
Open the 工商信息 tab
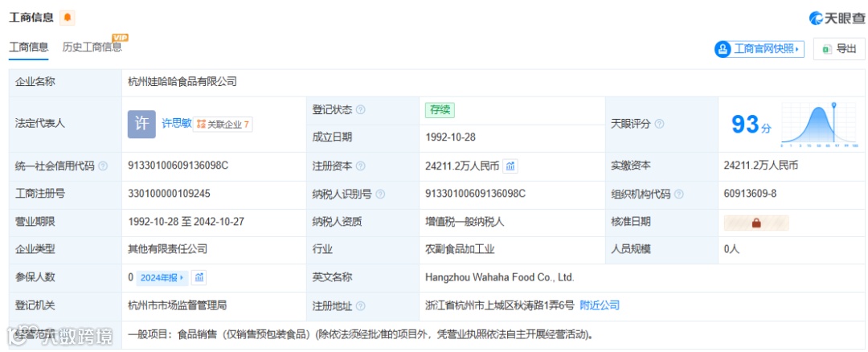(x=29, y=47)
